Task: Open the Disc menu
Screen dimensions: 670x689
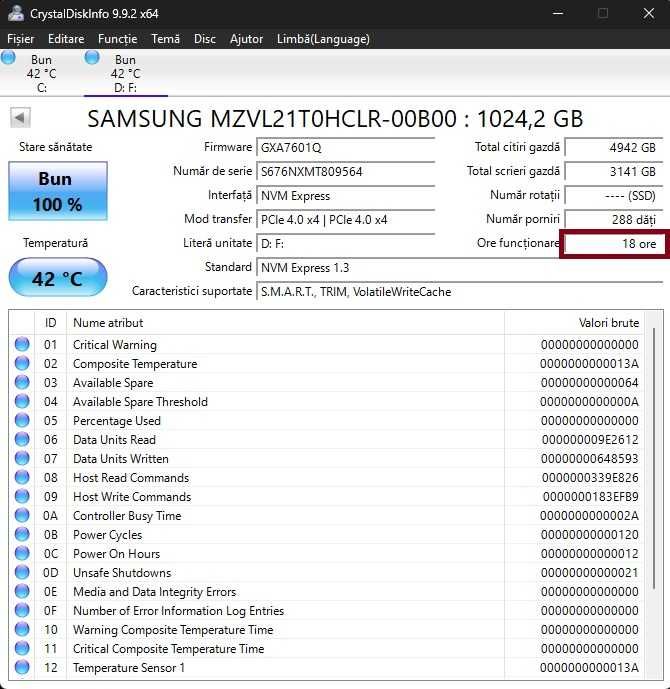Action: pos(205,39)
